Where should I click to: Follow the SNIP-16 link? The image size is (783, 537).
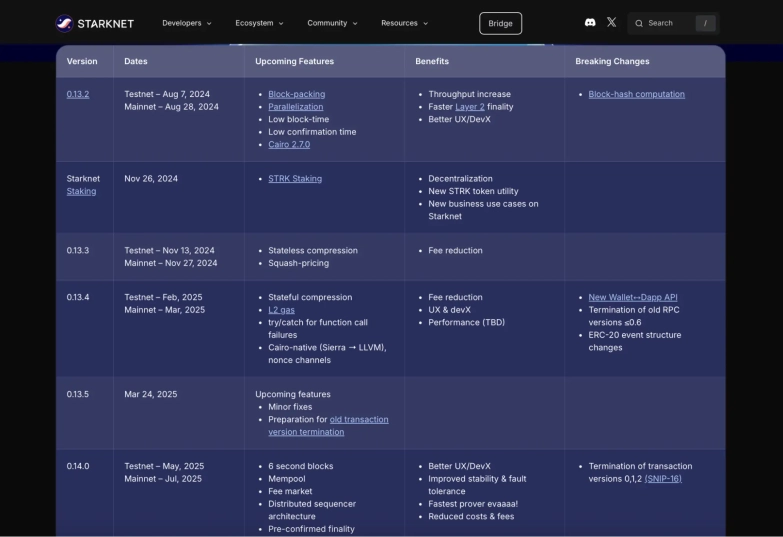(663, 479)
